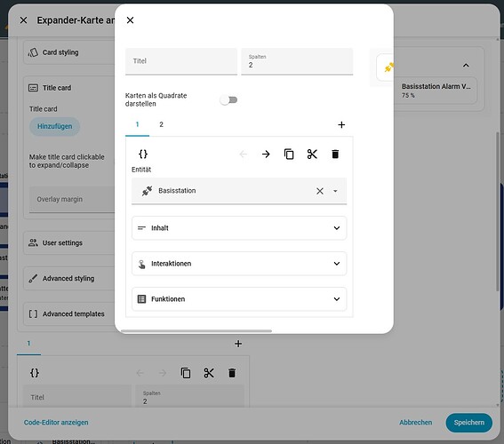Add a card tab in background dialog

(x=238, y=344)
